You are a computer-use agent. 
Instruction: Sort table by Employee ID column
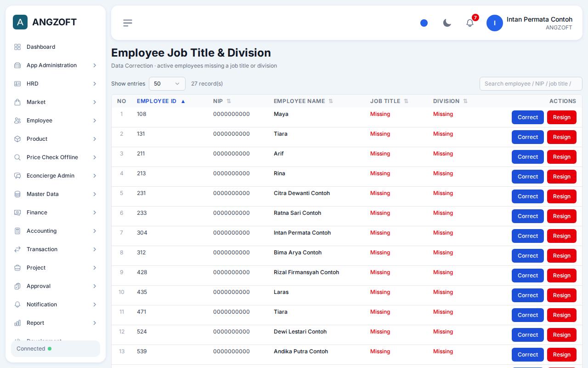pos(161,101)
